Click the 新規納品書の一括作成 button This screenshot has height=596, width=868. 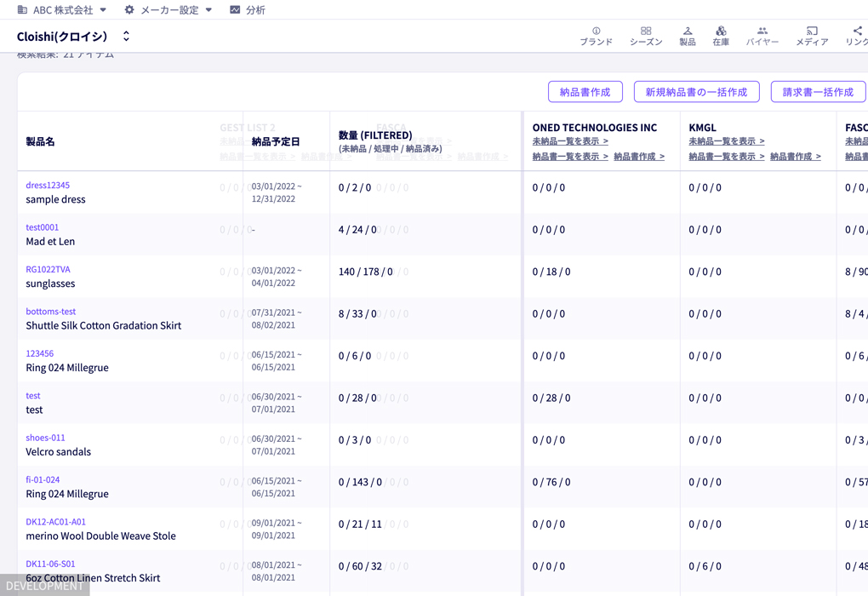click(x=696, y=92)
